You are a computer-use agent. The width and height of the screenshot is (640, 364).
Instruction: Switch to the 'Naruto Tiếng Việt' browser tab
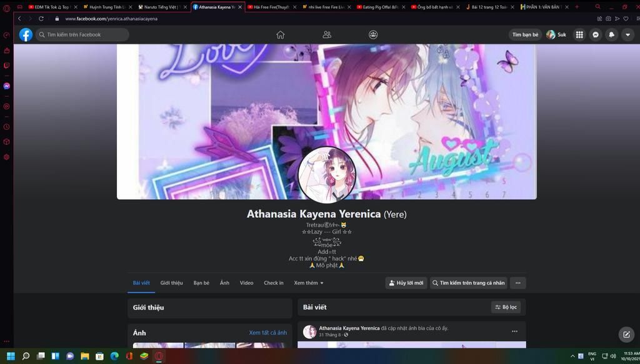click(162, 7)
